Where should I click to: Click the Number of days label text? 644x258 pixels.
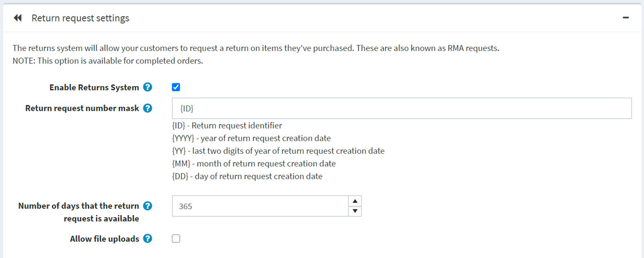[x=78, y=206]
